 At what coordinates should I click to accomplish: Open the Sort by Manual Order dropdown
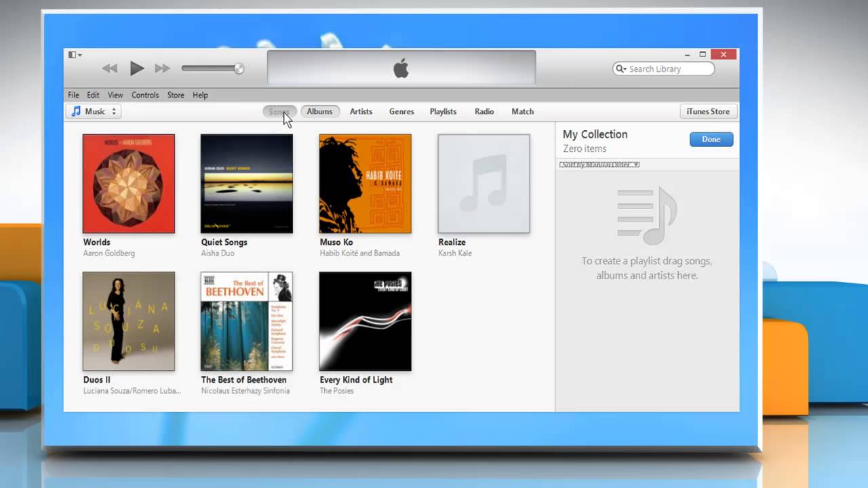pyautogui.click(x=599, y=164)
